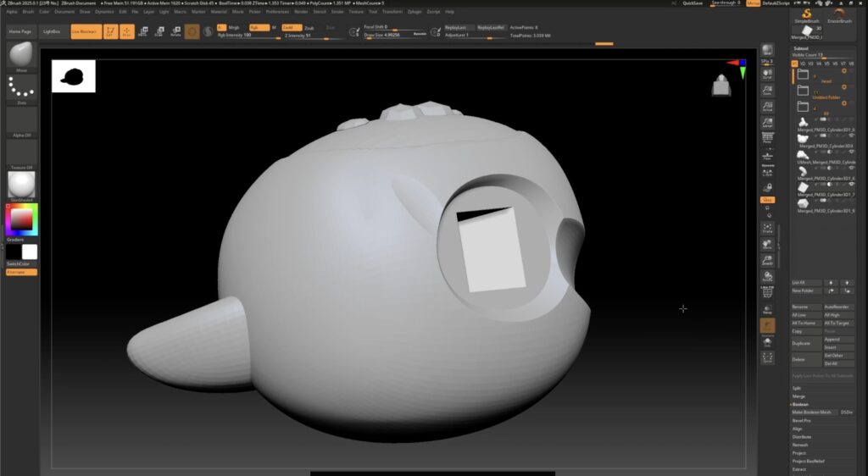Screen dimensions: 868x476
Task: Click the Rotate view icon in right shelf
Action: [x=766, y=276]
